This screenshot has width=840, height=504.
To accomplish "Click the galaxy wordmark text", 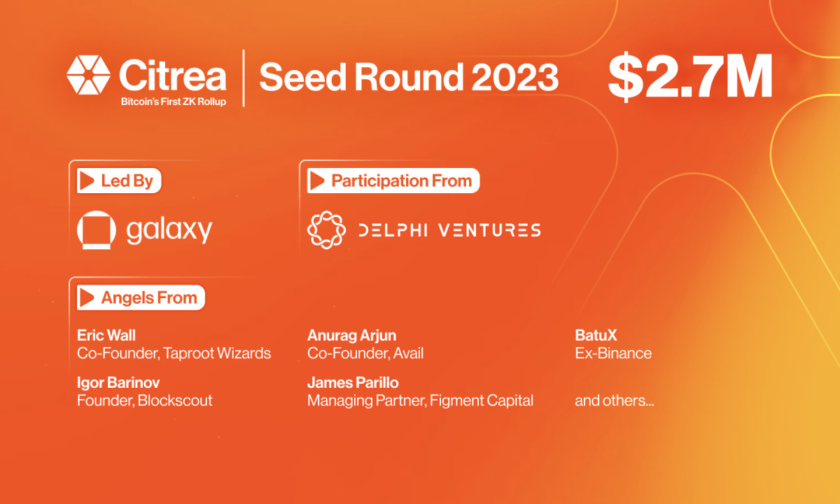I will click(x=169, y=230).
